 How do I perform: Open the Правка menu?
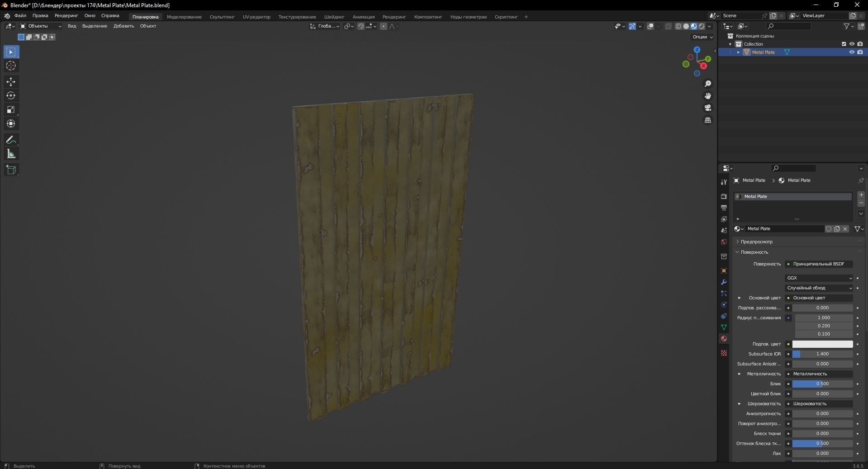tap(40, 16)
